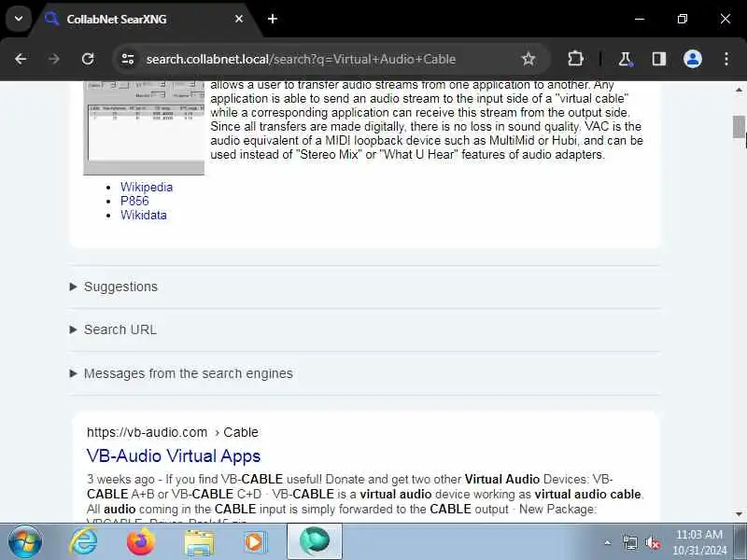
Task: Open Windows Explorer folder icon in taskbar
Action: pyautogui.click(x=199, y=542)
